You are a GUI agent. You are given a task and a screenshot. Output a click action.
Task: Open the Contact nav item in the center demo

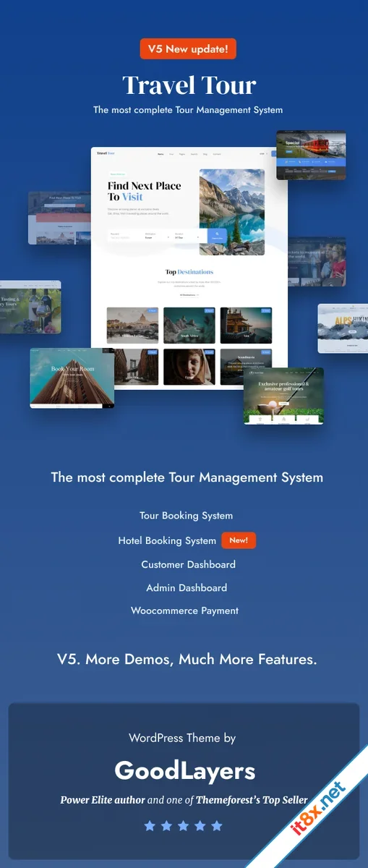pos(217,154)
